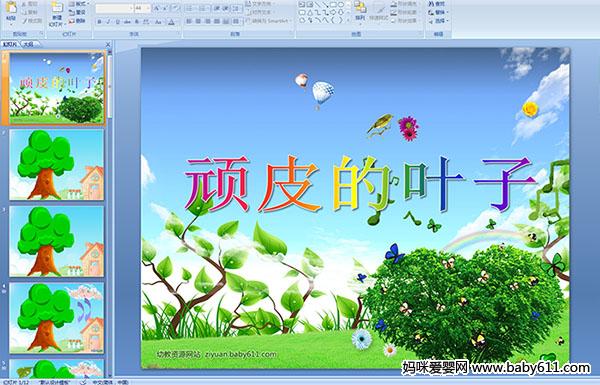
Task: Click the Find binoculars icon
Action: coord(431,4)
